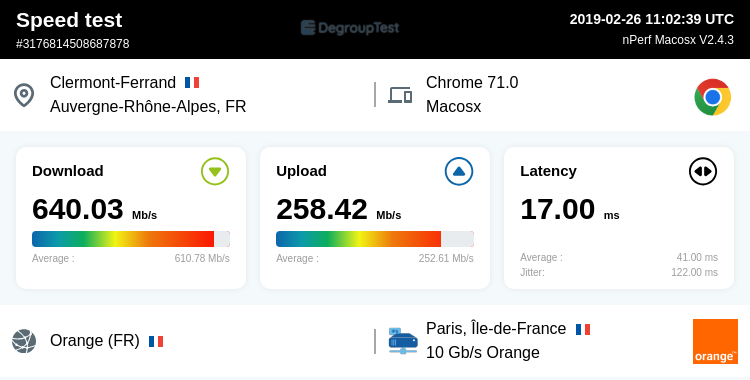Click the Chrome browser logo

[x=712, y=97]
